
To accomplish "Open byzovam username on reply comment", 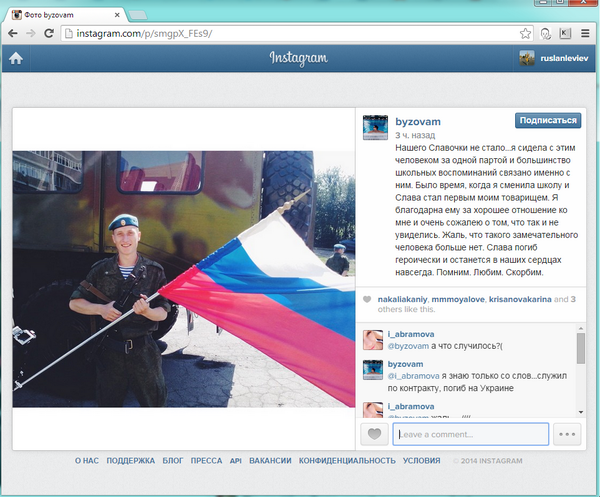I will pos(405,364).
